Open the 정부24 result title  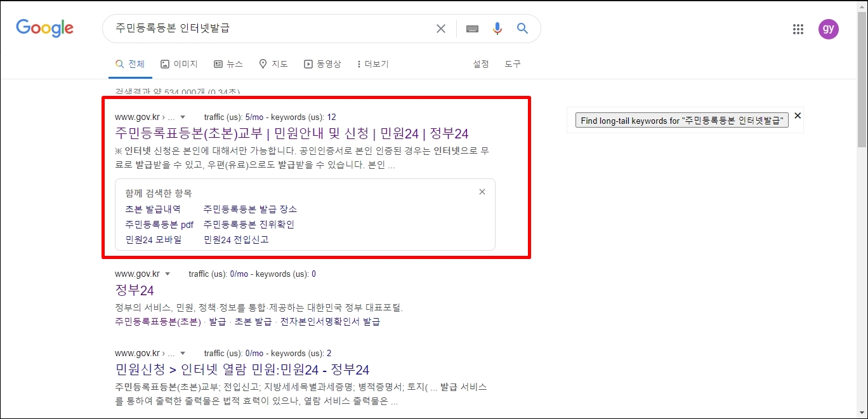tap(135, 291)
